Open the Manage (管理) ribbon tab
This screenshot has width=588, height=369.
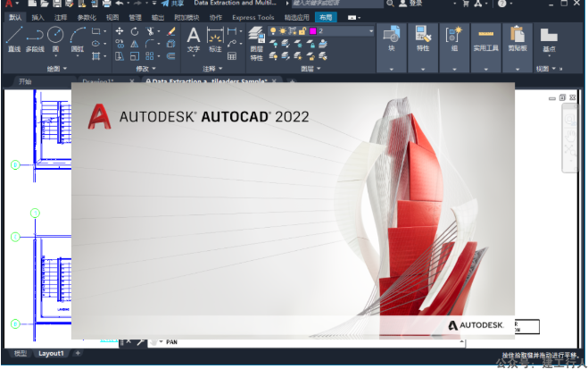point(135,17)
